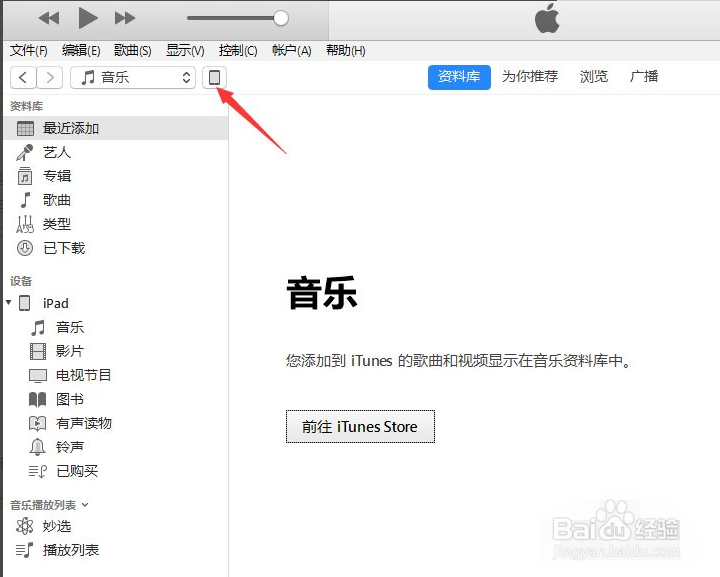Click the 专辑 album icon
Viewport: 720px width, 577px height.
point(25,176)
